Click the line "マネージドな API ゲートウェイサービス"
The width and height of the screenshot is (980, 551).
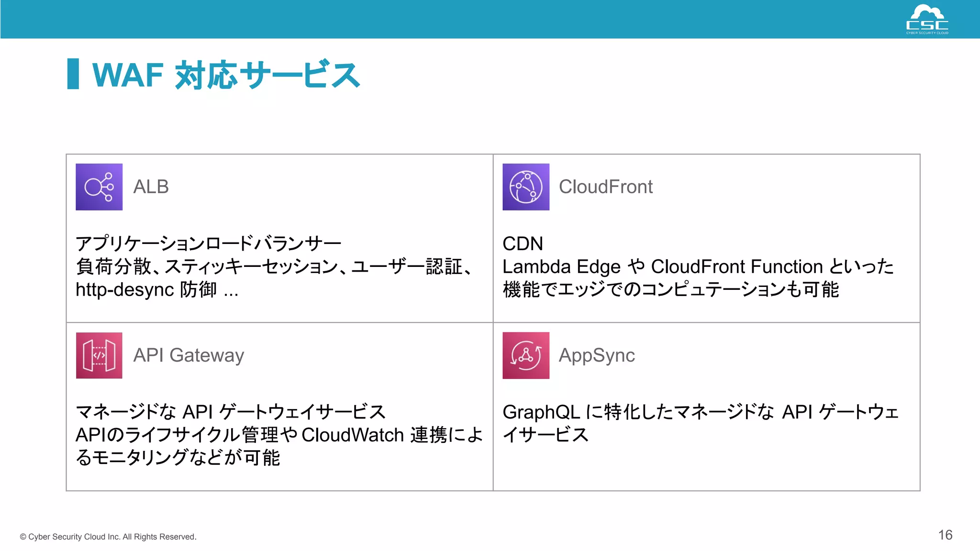pyautogui.click(x=231, y=412)
